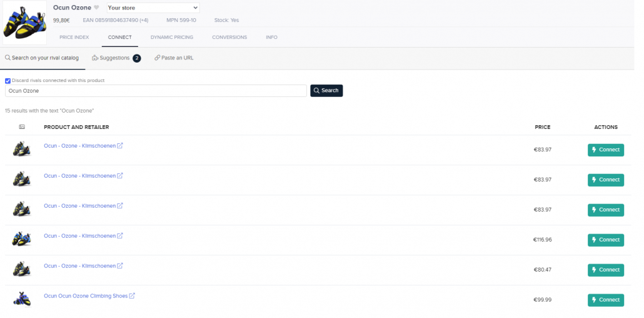
Task: Click the thumbnail in the €99.99 row
Action: [x=22, y=299]
